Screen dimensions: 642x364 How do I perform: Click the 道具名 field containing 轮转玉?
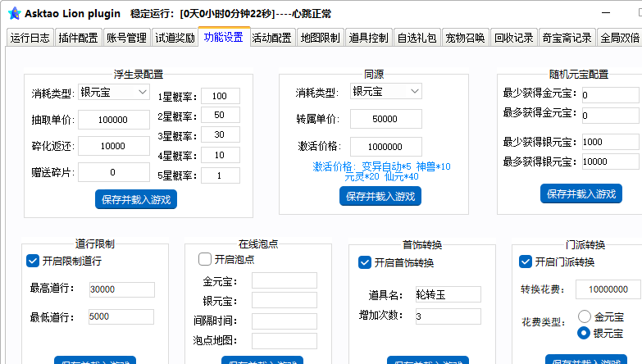pyautogui.click(x=448, y=294)
